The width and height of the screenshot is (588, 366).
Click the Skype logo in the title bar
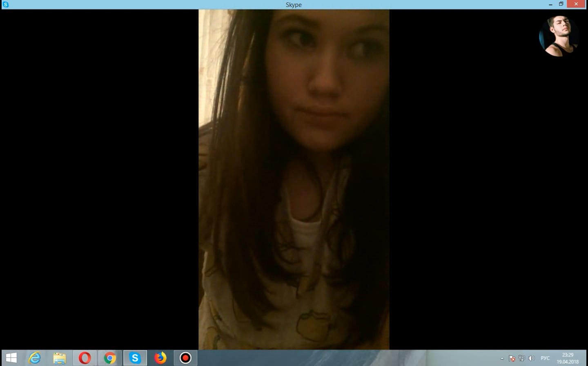coord(6,4)
